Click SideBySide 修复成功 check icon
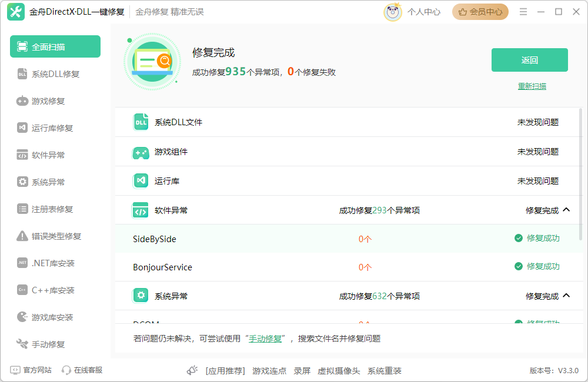Viewport: 588px width, 382px height. pyautogui.click(x=519, y=239)
